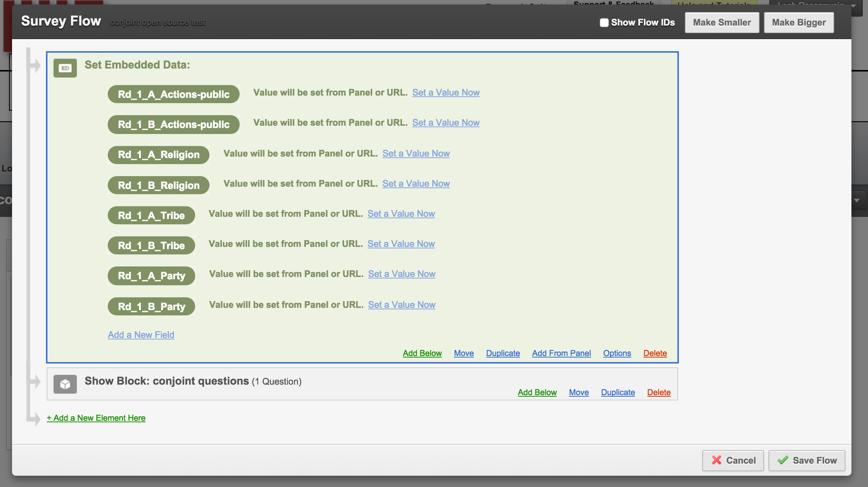The image size is (868, 487).
Task: Open Options for embedded data element
Action: click(x=617, y=353)
